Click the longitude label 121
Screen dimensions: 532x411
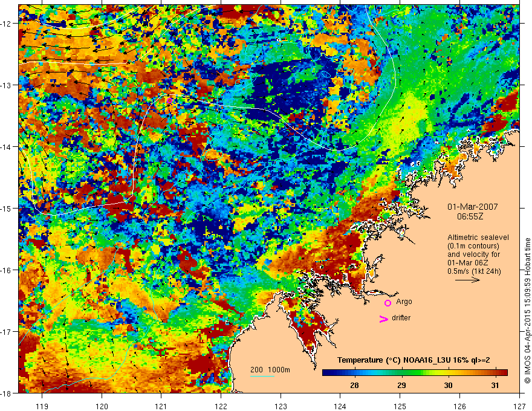pos(161,406)
